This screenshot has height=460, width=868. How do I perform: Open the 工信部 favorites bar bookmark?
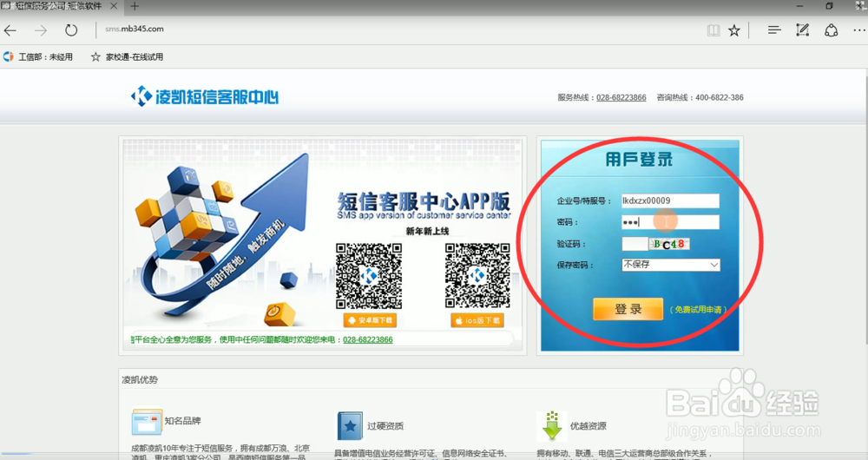pyautogui.click(x=39, y=56)
